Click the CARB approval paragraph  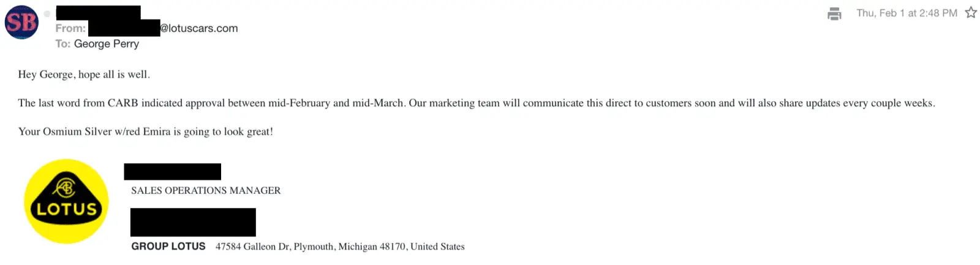coord(477,103)
